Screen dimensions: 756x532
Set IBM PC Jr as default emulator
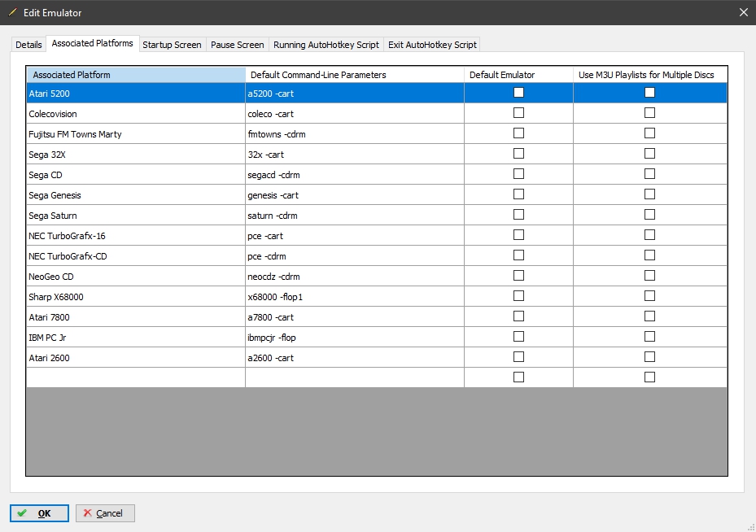[x=519, y=336]
